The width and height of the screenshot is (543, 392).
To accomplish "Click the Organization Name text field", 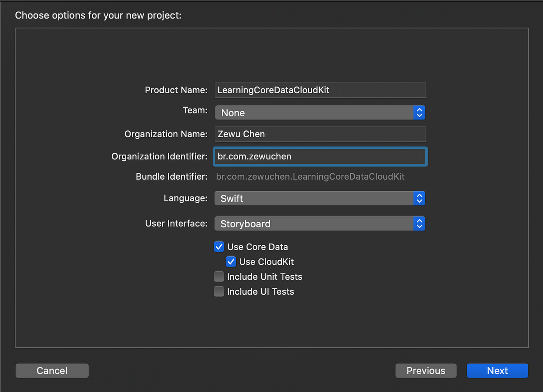I will 320,134.
